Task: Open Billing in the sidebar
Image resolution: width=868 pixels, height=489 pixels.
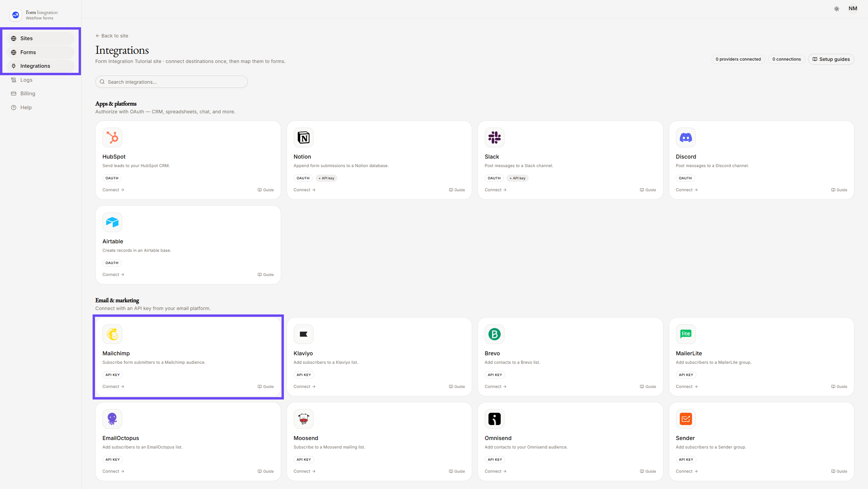Action: tap(41, 94)
